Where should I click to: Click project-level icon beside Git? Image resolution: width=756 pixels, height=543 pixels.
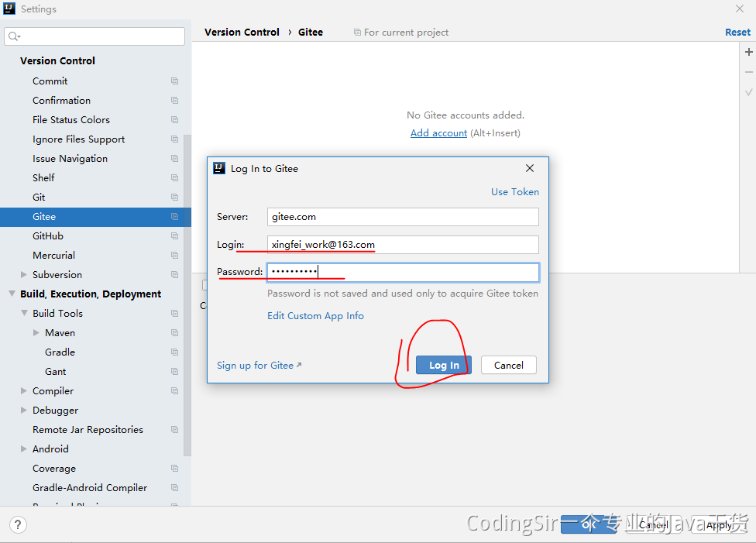pos(174,198)
